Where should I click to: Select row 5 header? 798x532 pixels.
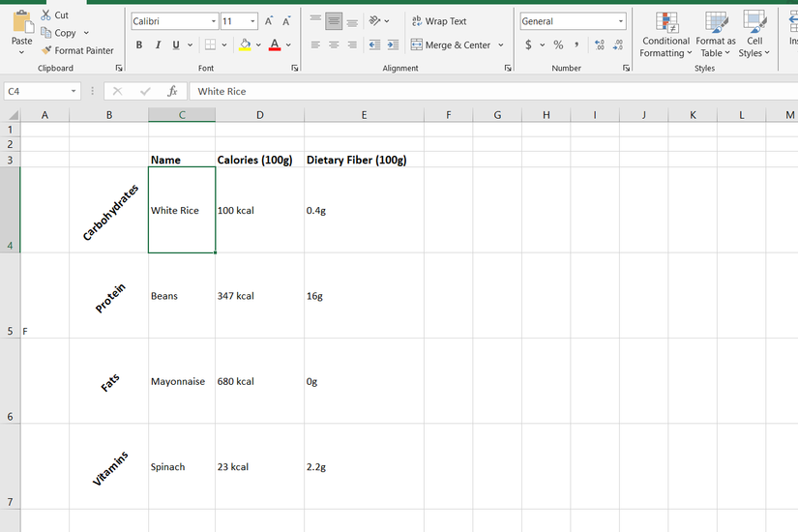[x=11, y=296]
